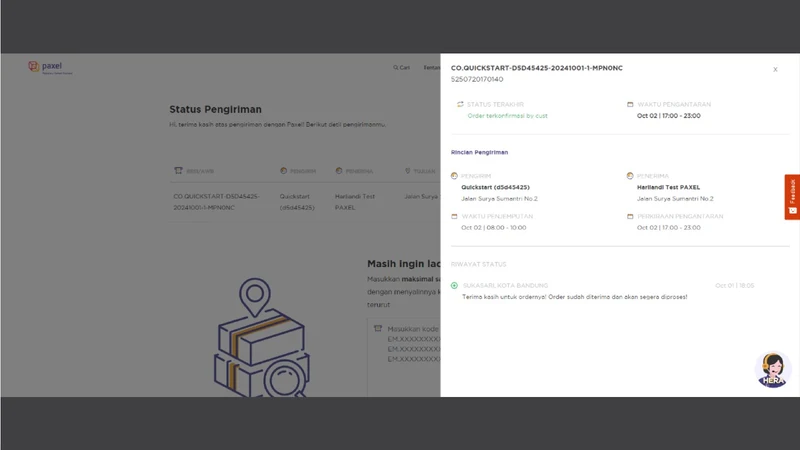The height and width of the screenshot is (450, 800).
Task: Click the Penerima person icon in panel
Action: coord(630,176)
